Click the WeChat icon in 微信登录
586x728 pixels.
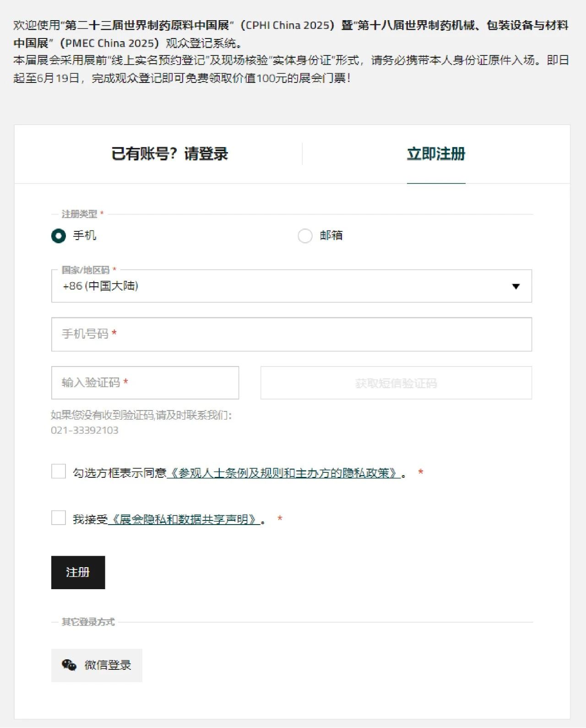click(x=69, y=665)
